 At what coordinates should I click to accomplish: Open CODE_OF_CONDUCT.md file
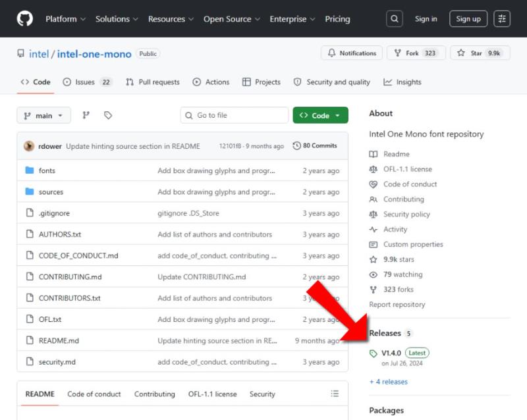(78, 255)
